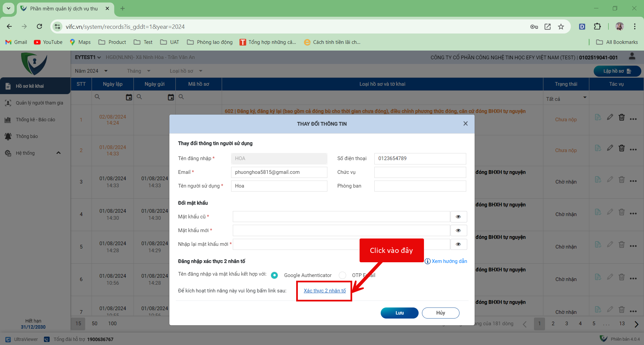Click the pencil edit icon in row 2
644x345 pixels.
coord(610,148)
